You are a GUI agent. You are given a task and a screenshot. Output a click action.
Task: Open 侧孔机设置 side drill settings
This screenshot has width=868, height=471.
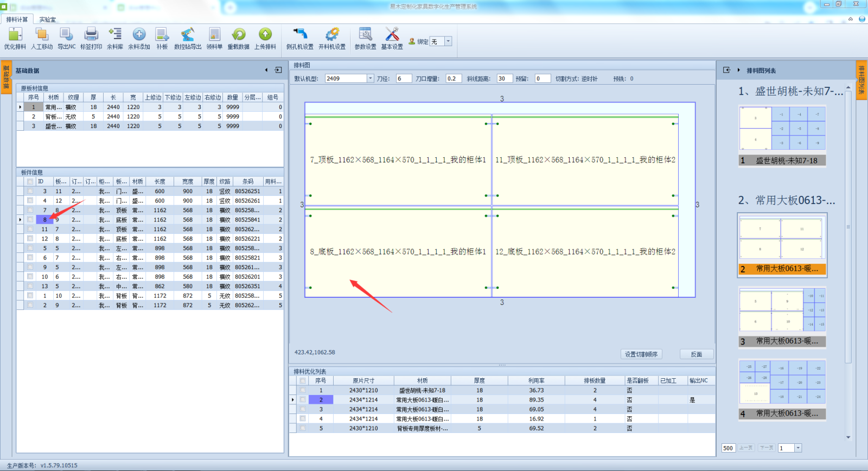[x=300, y=39]
